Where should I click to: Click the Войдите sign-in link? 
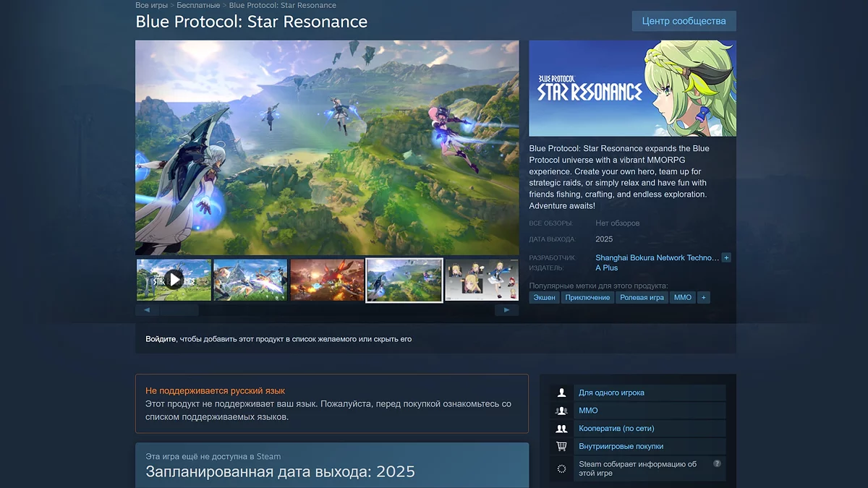(161, 339)
